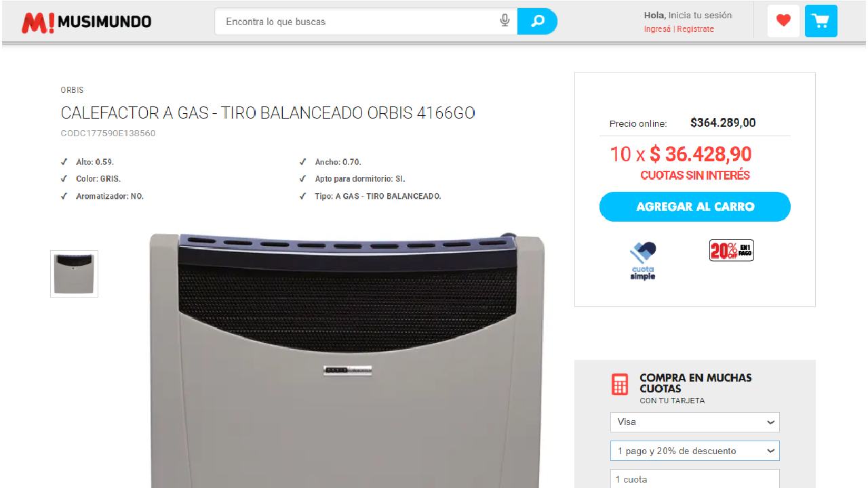The width and height of the screenshot is (868, 488).
Task: Select the heater product thumbnail
Action: [74, 274]
